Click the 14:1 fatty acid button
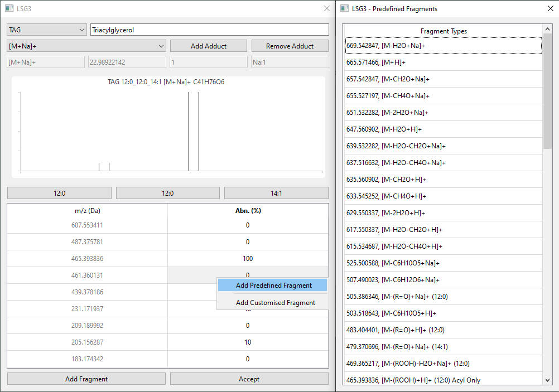Viewport: 559px width, 392px height. pos(276,193)
